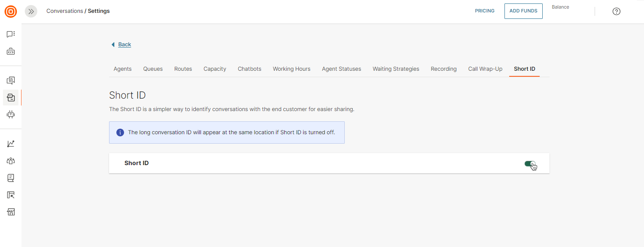The width and height of the screenshot is (644, 247).
Task: Go back using the Back link
Action: tap(125, 45)
